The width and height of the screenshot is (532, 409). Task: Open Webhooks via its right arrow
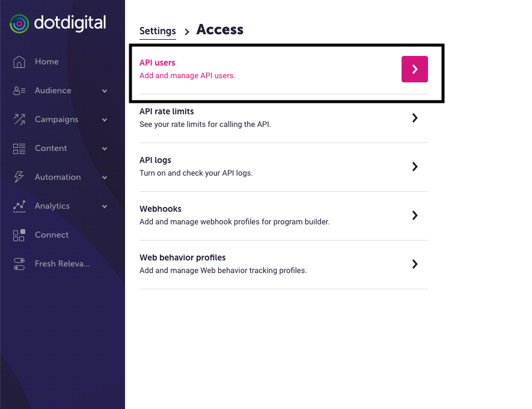(x=415, y=215)
